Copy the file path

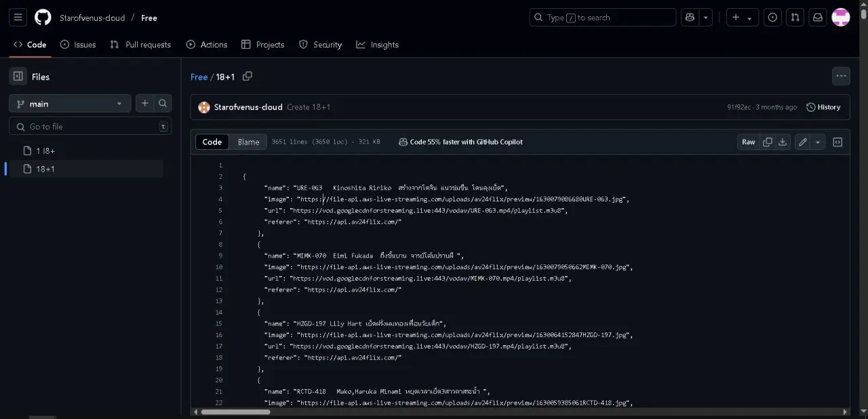(248, 77)
